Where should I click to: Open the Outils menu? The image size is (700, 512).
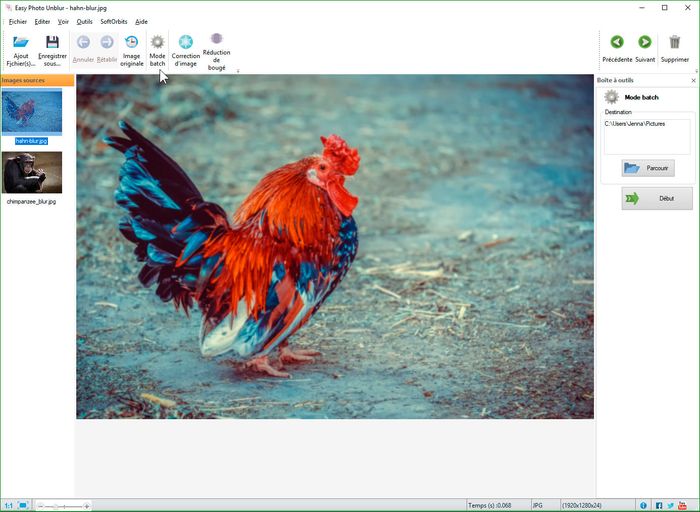(84, 21)
